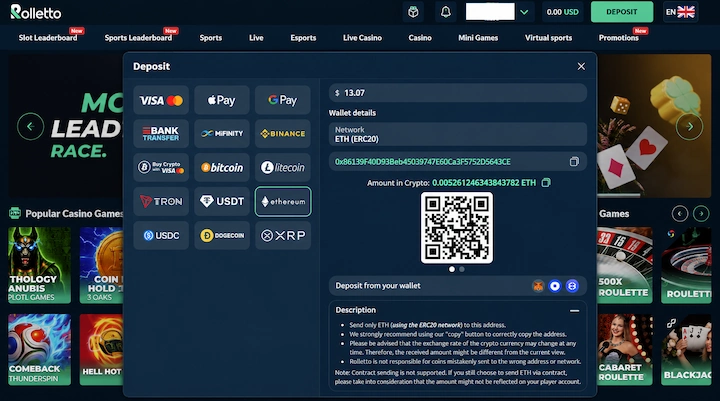The height and width of the screenshot is (401, 720).
Task: Open Slot Leaderboard menu item
Action: pos(48,38)
